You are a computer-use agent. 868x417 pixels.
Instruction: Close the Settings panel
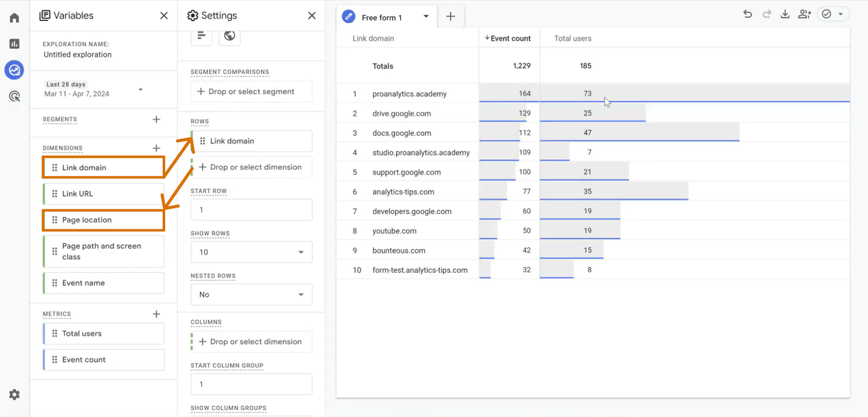pyautogui.click(x=312, y=15)
